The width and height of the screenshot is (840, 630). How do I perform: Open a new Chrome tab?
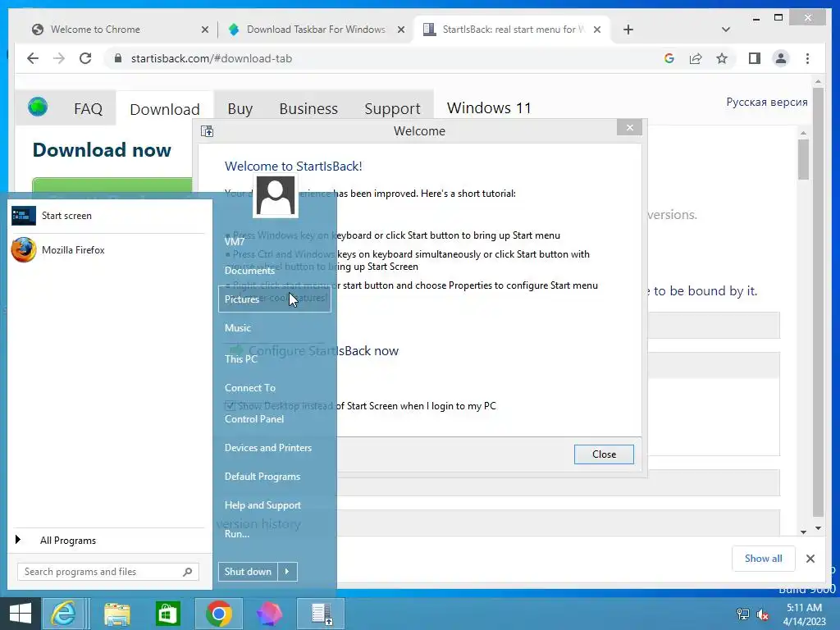pos(628,30)
